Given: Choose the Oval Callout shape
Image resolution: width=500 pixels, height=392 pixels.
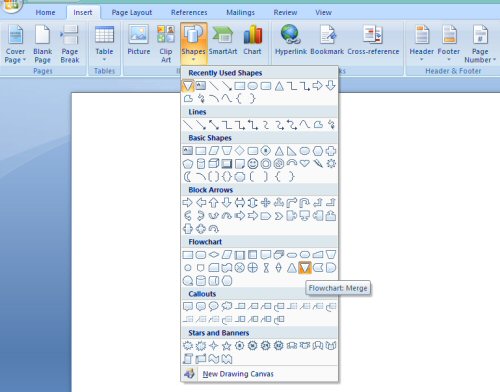Looking at the screenshot, I should 214,306.
